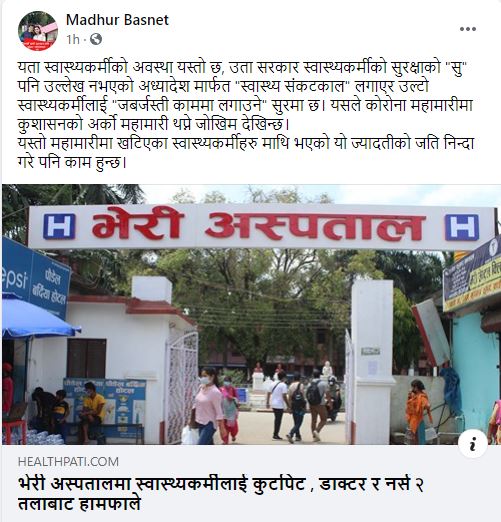Click post paragraph starting यस्तो महामारीमा खटिएका
The width and height of the screenshot is (501, 522).
click(246, 153)
